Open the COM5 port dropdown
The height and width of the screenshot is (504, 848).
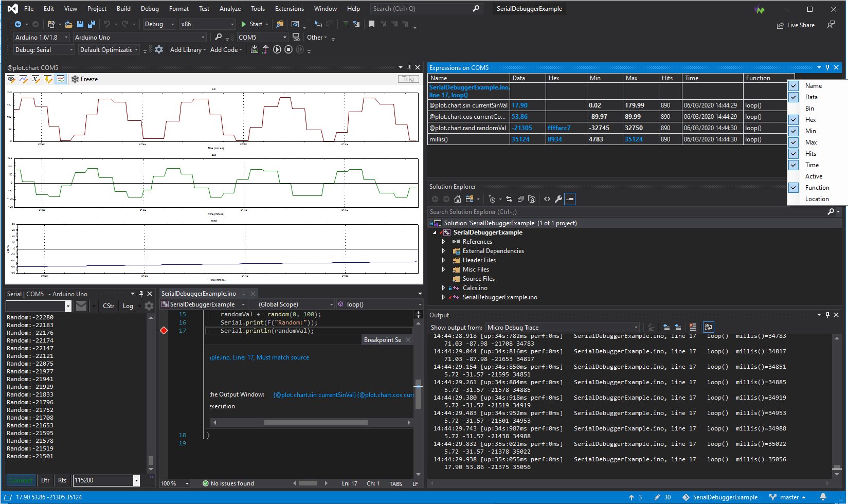point(262,37)
